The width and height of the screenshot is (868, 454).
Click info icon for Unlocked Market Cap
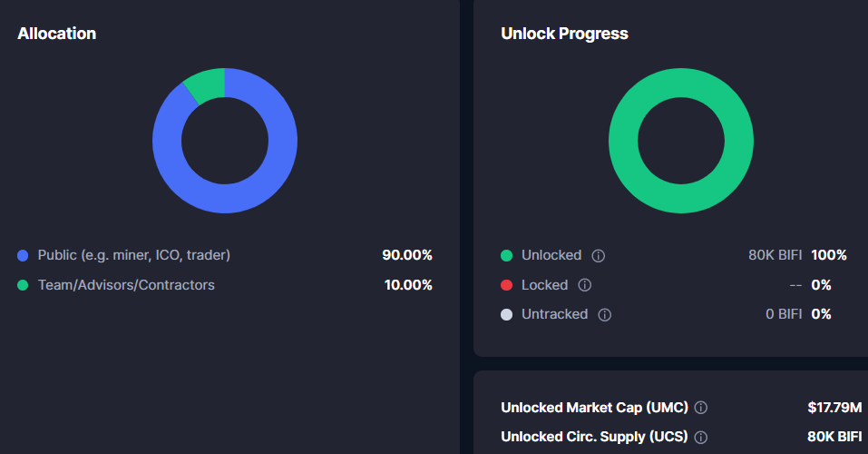(701, 408)
